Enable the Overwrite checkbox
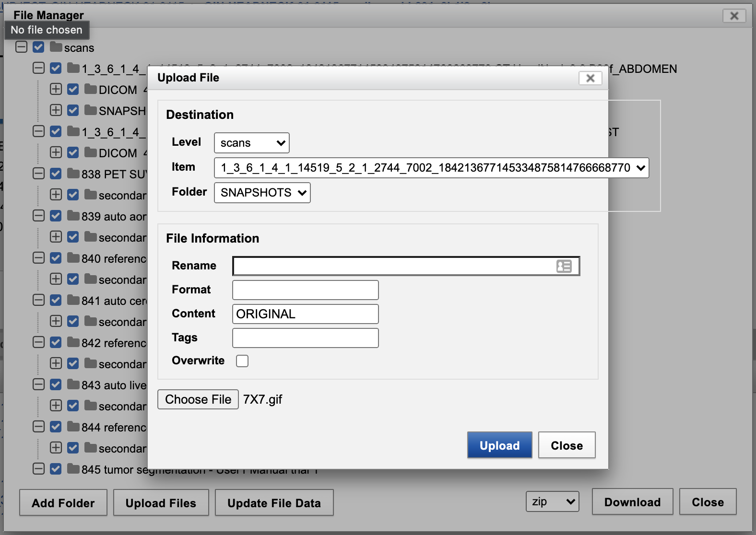Image resolution: width=756 pixels, height=535 pixels. [x=242, y=361]
